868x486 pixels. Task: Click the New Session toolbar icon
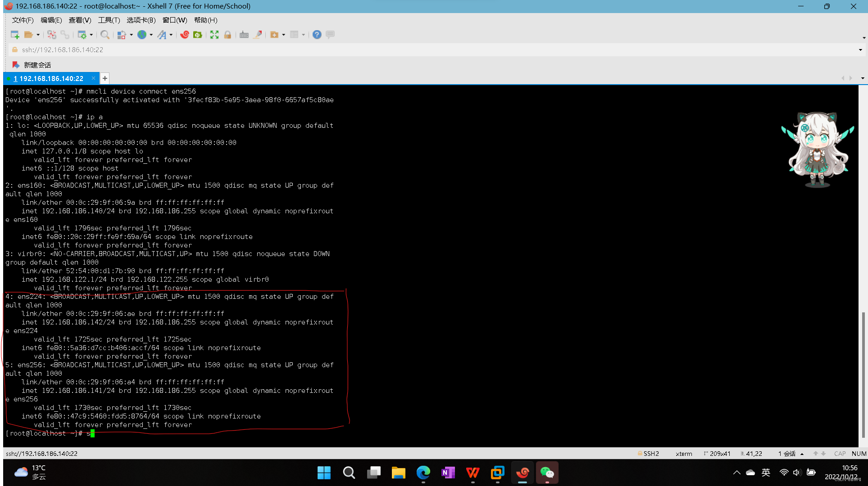[15, 35]
